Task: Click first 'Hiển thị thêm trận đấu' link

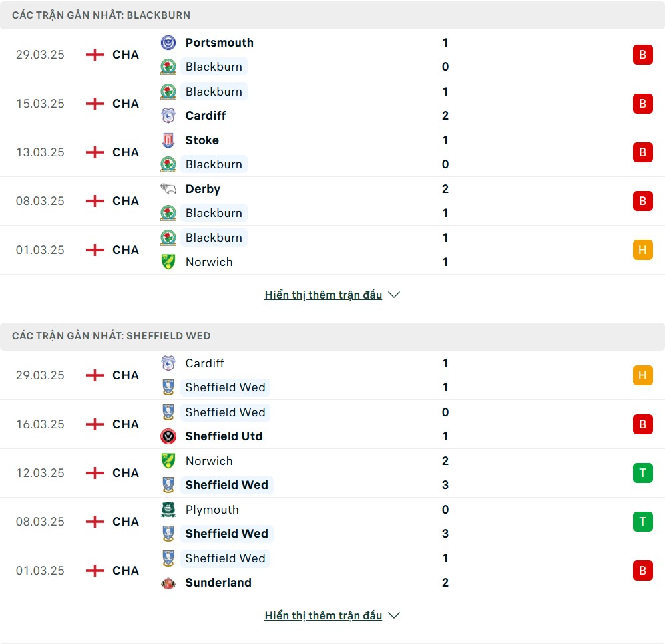Action: [x=323, y=295]
